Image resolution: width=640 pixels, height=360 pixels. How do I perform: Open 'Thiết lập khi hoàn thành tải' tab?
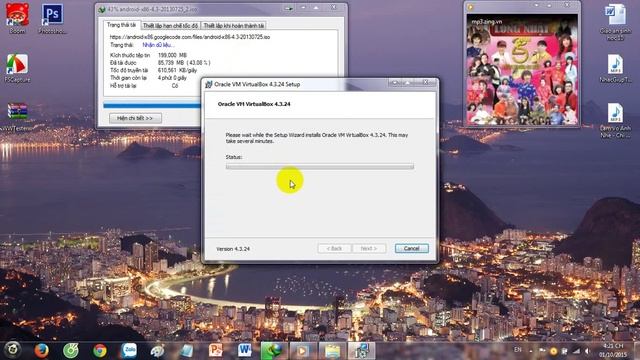tap(233, 26)
